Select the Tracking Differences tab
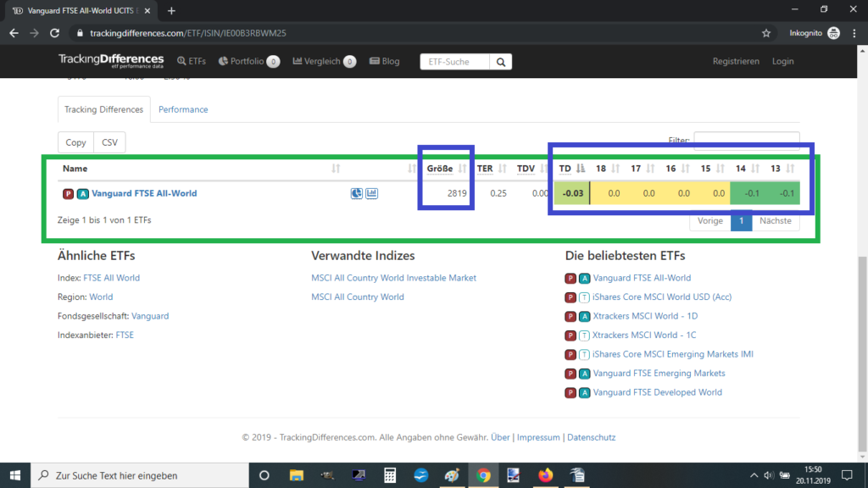This screenshot has width=868, height=488. pos(103,109)
